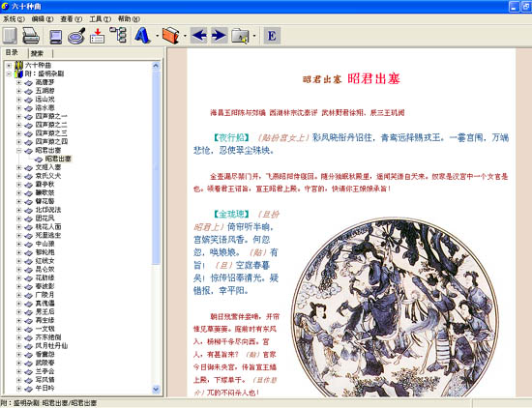Screen dimensions: 532x408
Task: Collapse the 昭君出塞 tree node
Action: click(x=19, y=150)
